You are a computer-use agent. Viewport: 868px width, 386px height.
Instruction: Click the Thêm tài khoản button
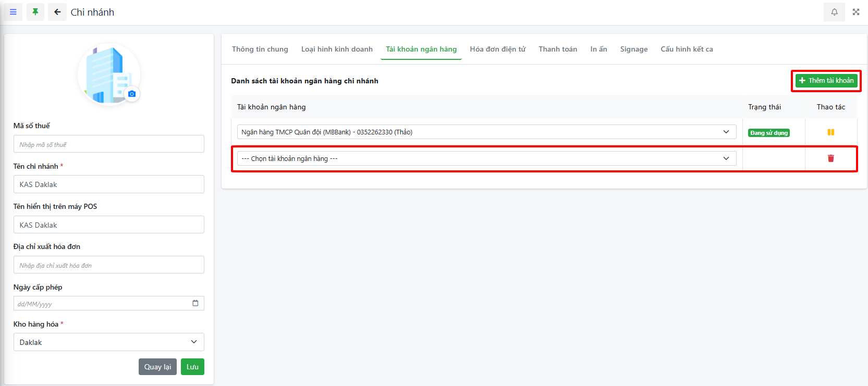[826, 81]
